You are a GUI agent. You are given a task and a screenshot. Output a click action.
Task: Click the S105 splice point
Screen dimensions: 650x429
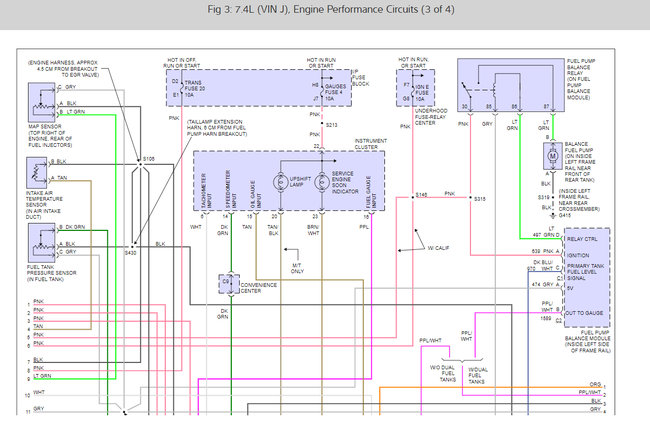click(140, 165)
